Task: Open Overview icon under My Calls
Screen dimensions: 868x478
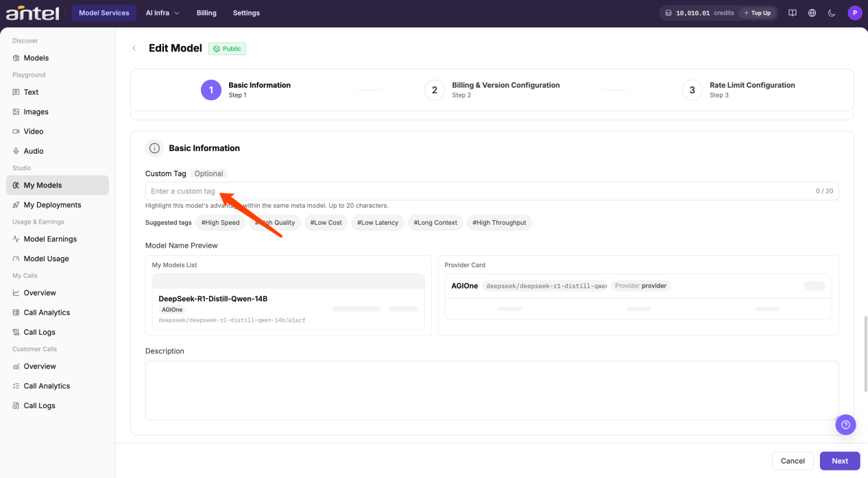Action: point(16,293)
